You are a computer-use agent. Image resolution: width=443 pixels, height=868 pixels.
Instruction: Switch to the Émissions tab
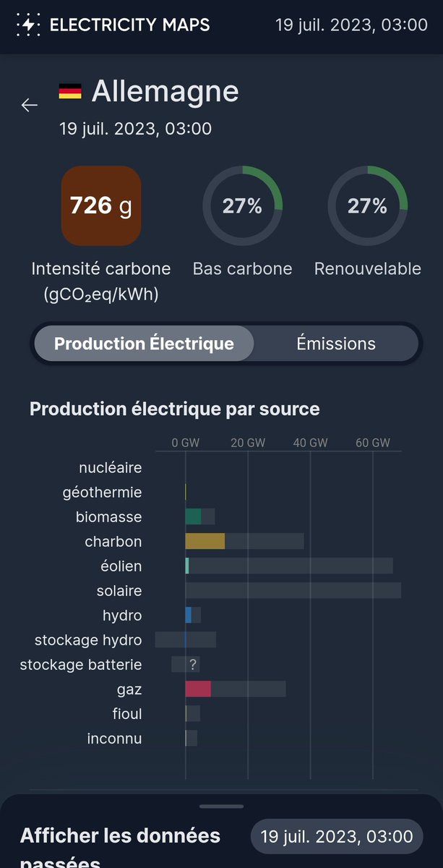click(336, 344)
